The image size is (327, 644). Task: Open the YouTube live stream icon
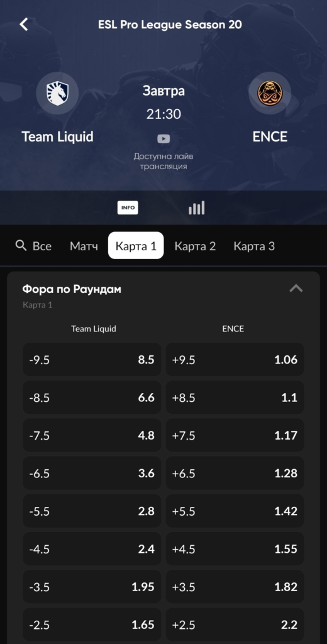[x=163, y=139]
